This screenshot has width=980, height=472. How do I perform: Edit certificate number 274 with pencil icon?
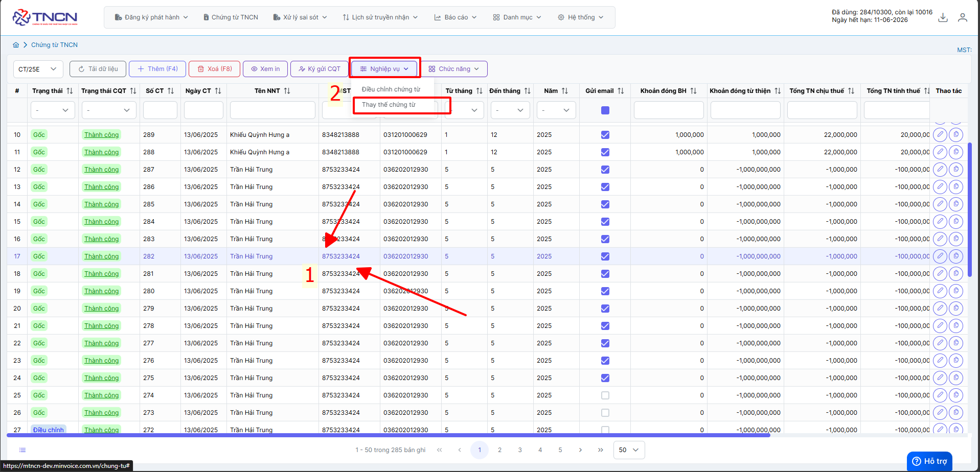pos(940,395)
